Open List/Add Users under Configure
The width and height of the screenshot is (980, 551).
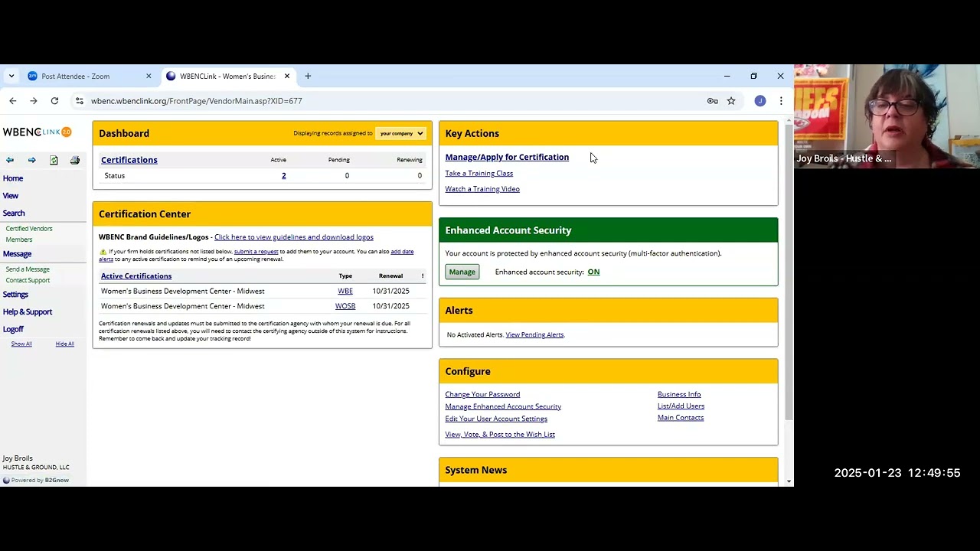[681, 406]
